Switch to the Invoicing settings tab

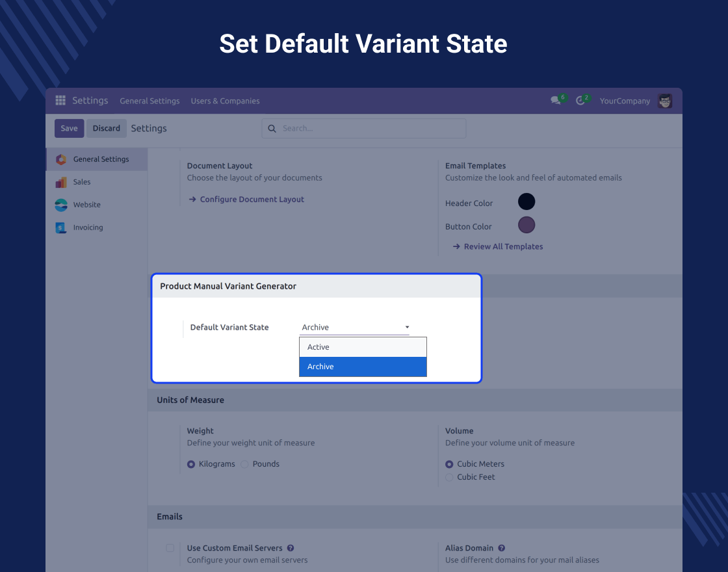97,227
